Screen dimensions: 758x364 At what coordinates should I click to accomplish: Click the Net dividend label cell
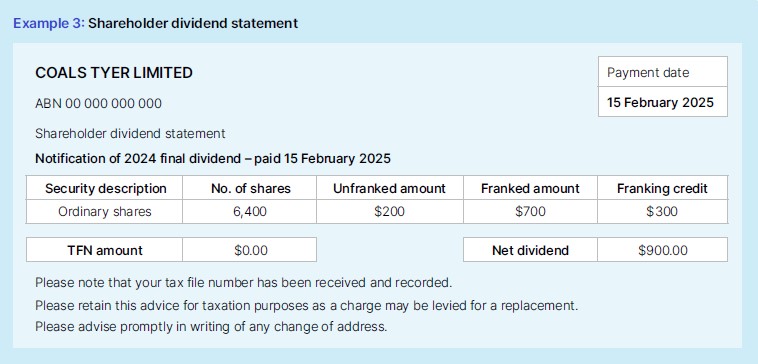[x=530, y=250]
